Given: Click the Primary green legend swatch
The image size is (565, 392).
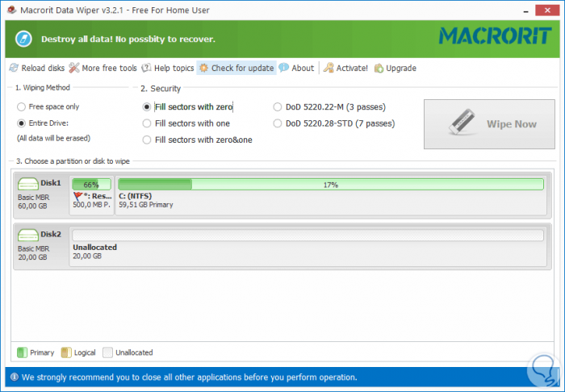Looking at the screenshot, I should (22, 352).
